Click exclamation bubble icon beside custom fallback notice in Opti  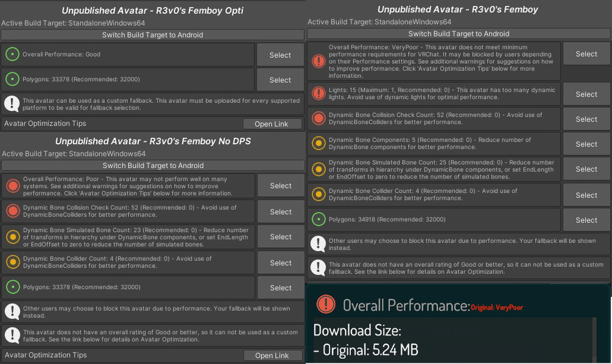pos(12,103)
